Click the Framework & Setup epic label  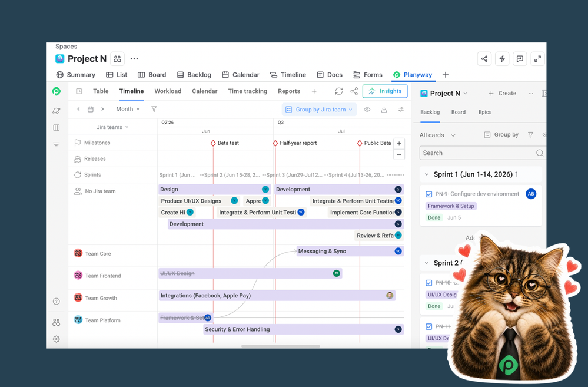coord(451,206)
